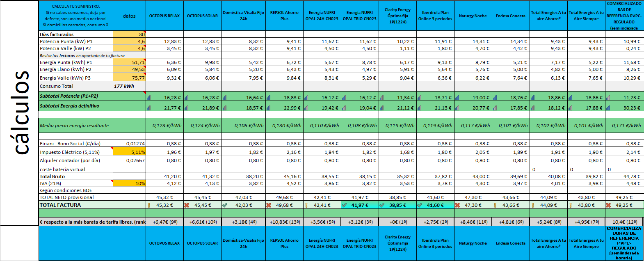
Task: Click the '+2,75€ (2º)' ranking cell
Action: pyautogui.click(x=435, y=222)
